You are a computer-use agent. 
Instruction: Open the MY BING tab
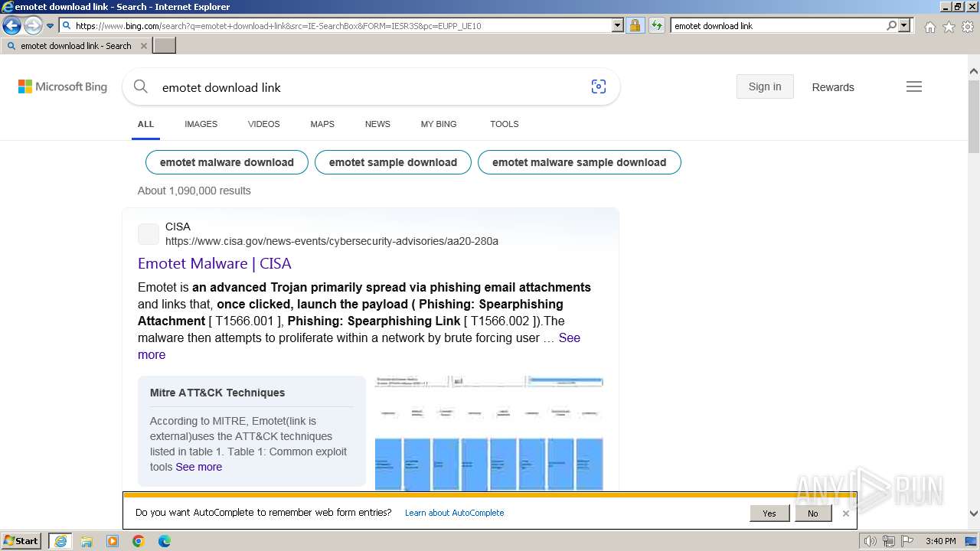pos(439,124)
